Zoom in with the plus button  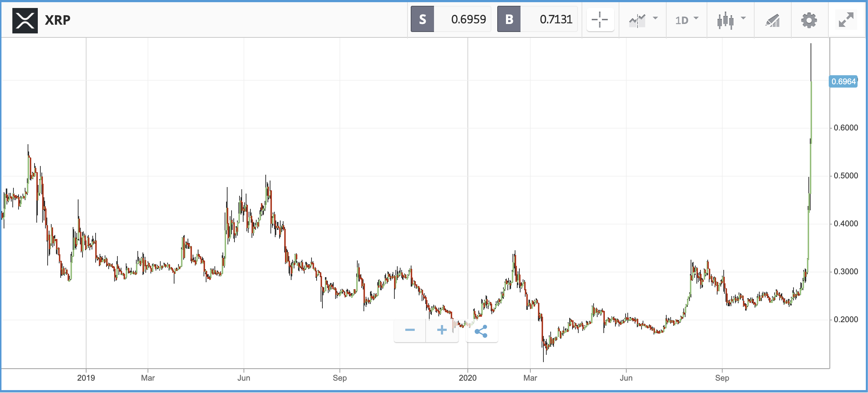[x=442, y=330]
